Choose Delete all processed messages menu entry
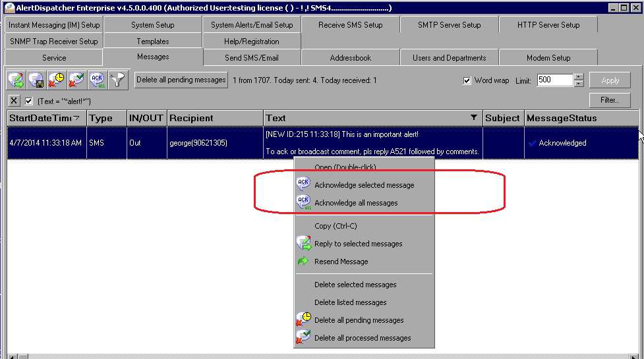 click(365, 338)
